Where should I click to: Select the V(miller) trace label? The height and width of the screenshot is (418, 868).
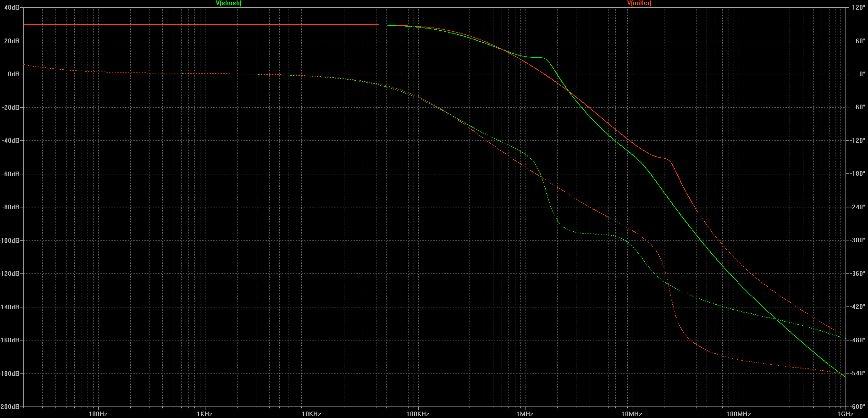point(639,3)
